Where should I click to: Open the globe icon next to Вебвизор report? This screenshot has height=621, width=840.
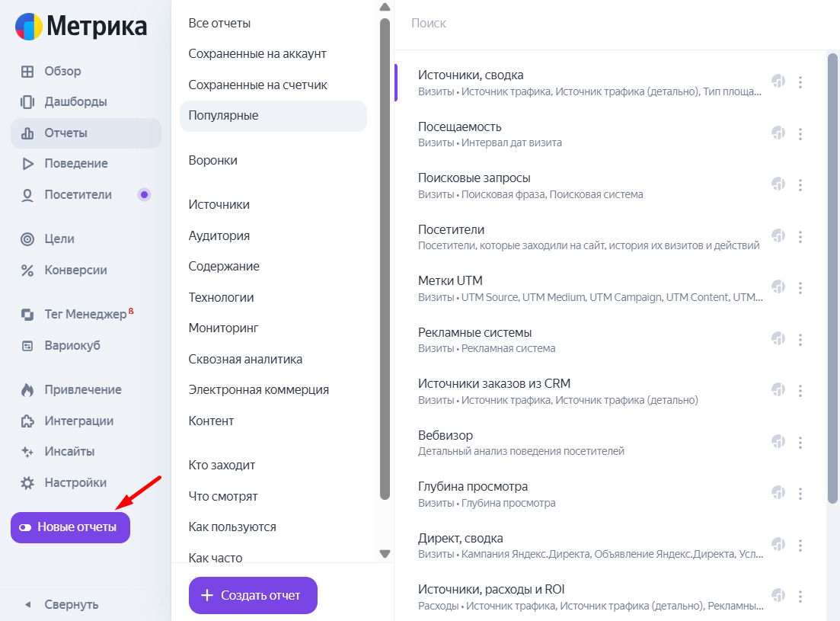tap(778, 440)
